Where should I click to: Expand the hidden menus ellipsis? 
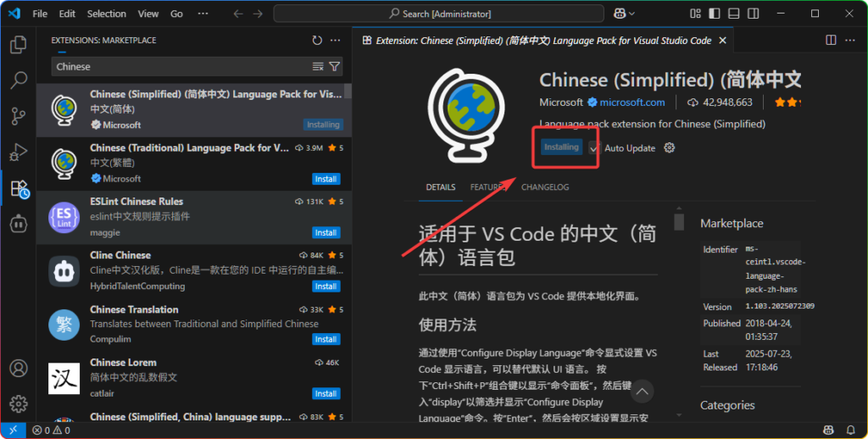(203, 14)
